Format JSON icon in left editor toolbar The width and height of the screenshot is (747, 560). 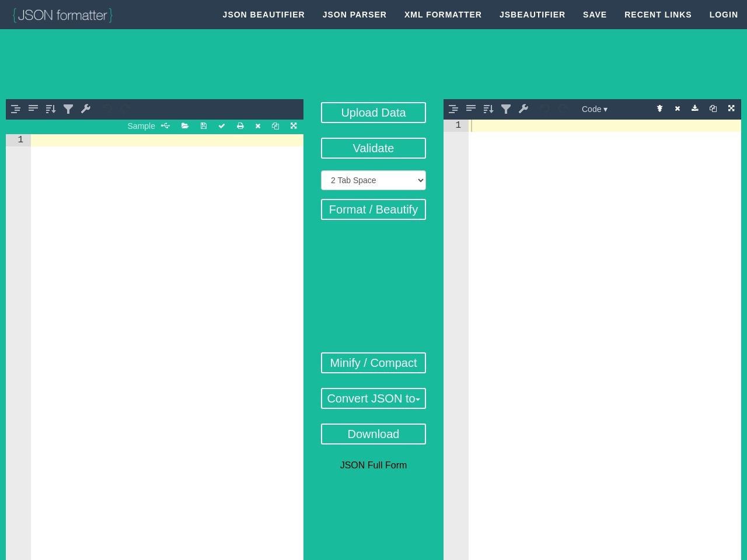[x=16, y=109]
